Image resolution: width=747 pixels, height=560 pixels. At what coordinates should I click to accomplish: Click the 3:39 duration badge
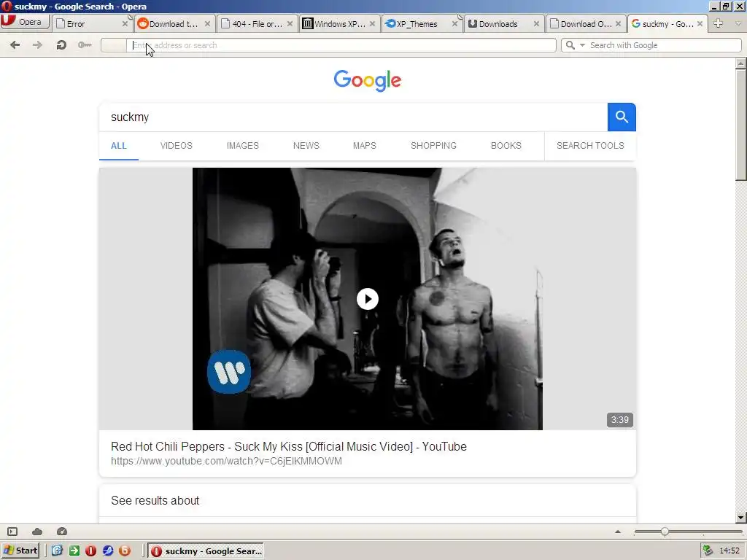620,420
